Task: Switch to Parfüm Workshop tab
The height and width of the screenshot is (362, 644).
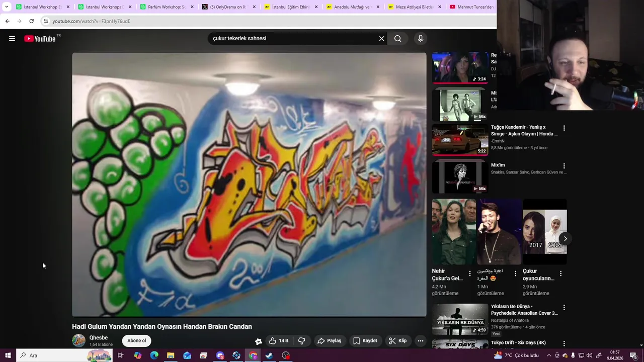Action: 167,7
